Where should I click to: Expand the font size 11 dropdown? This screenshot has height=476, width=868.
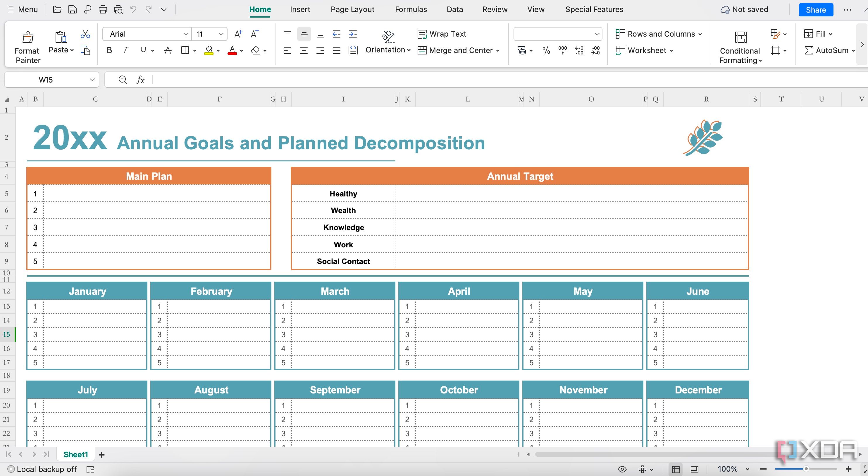pyautogui.click(x=221, y=34)
